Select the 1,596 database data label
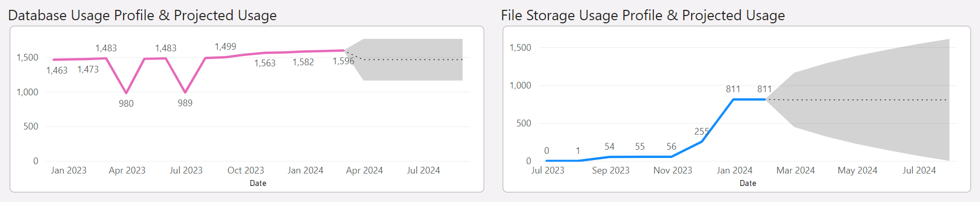 [343, 61]
